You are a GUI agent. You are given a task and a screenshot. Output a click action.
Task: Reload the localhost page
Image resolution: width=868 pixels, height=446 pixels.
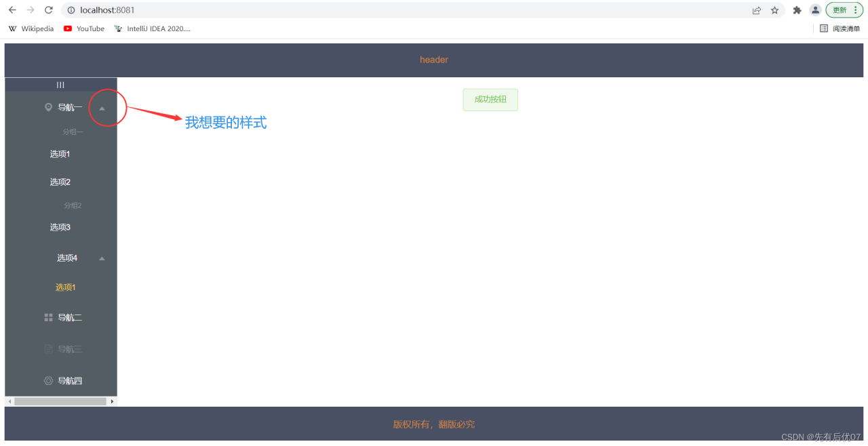(49, 10)
